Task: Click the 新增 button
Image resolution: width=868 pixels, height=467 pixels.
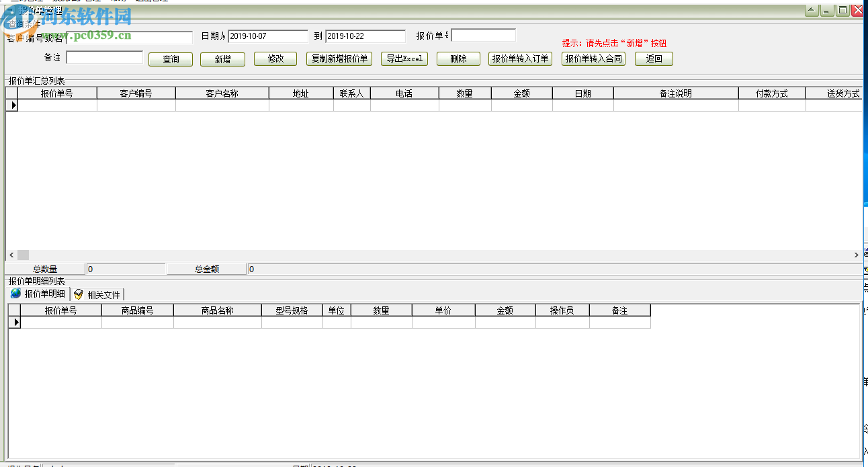Action: [222, 59]
